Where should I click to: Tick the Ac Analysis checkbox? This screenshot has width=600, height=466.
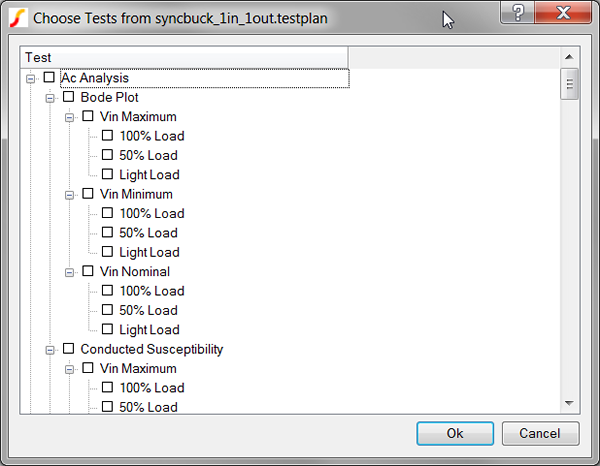pos(49,77)
